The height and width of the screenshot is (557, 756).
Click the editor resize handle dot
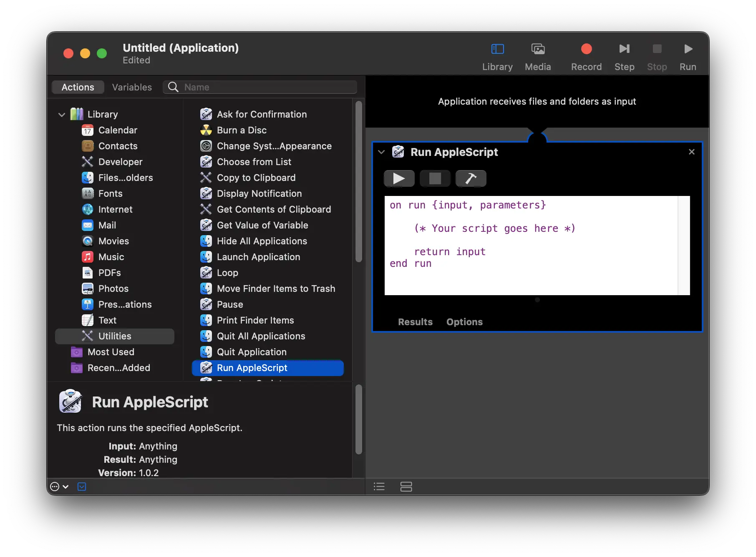pyautogui.click(x=537, y=300)
